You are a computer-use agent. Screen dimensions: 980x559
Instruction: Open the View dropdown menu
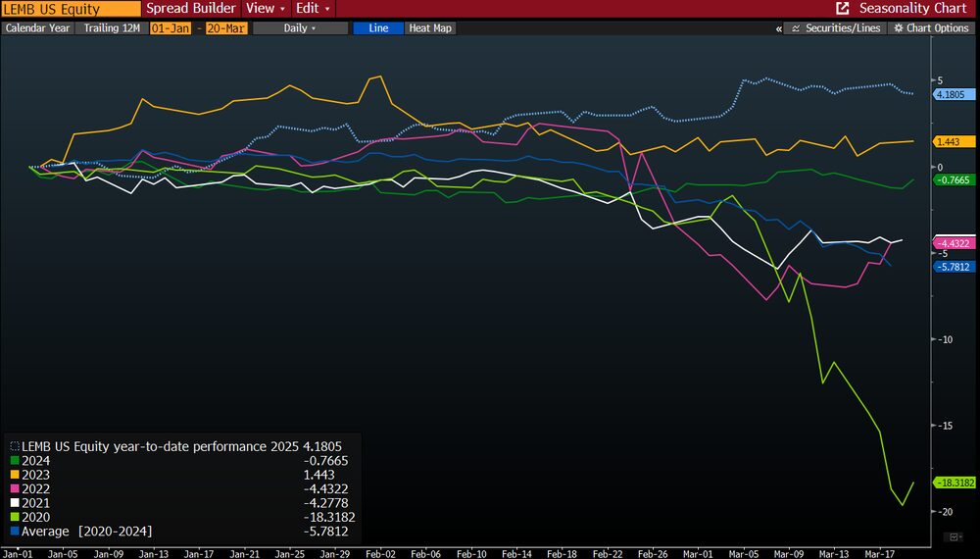tap(265, 8)
